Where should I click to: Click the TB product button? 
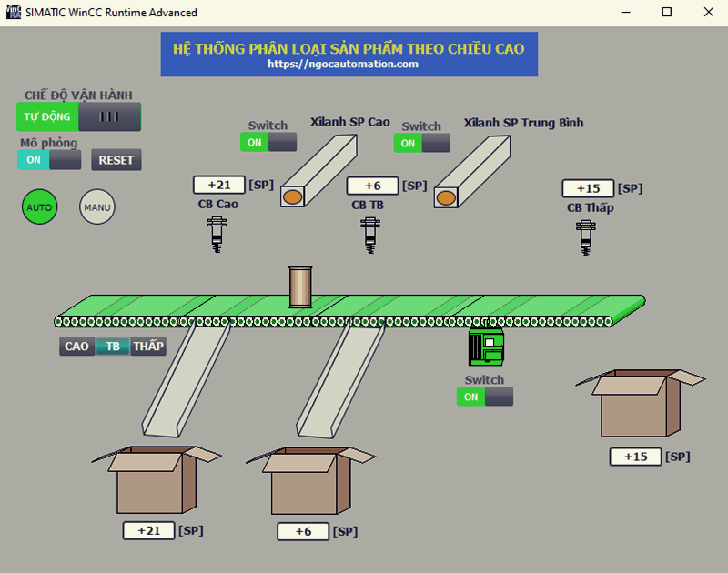pos(113,347)
